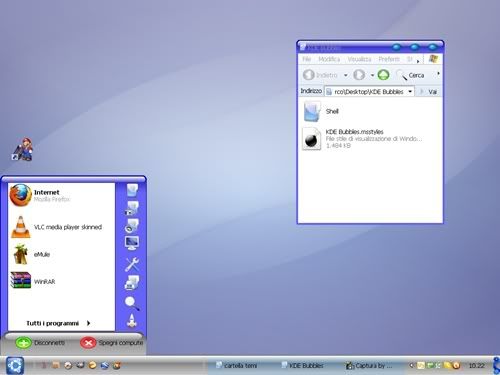Click the KDE Bubbles window title bar icon
The height and width of the screenshot is (375, 500).
pyautogui.click(x=303, y=47)
